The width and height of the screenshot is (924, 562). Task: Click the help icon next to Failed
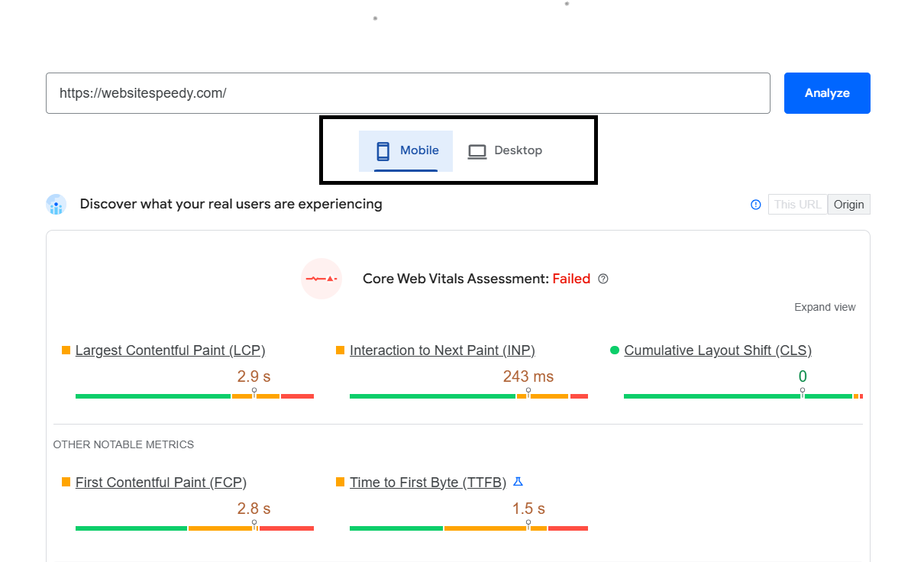click(x=603, y=279)
